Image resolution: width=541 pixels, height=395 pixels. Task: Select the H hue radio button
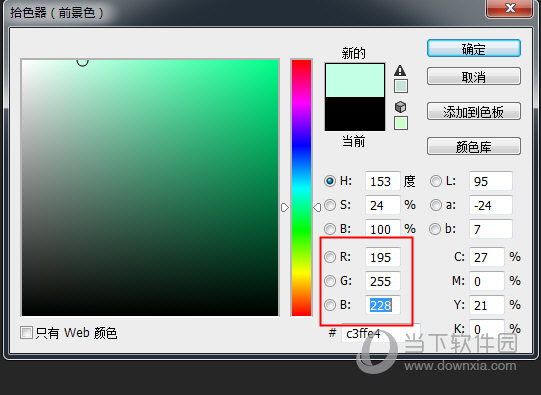coord(330,181)
